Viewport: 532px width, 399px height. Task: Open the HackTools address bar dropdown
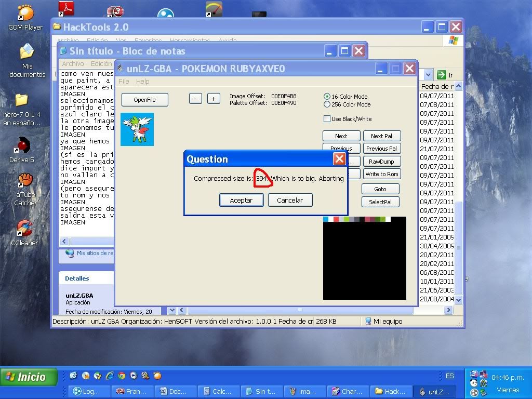(x=428, y=75)
